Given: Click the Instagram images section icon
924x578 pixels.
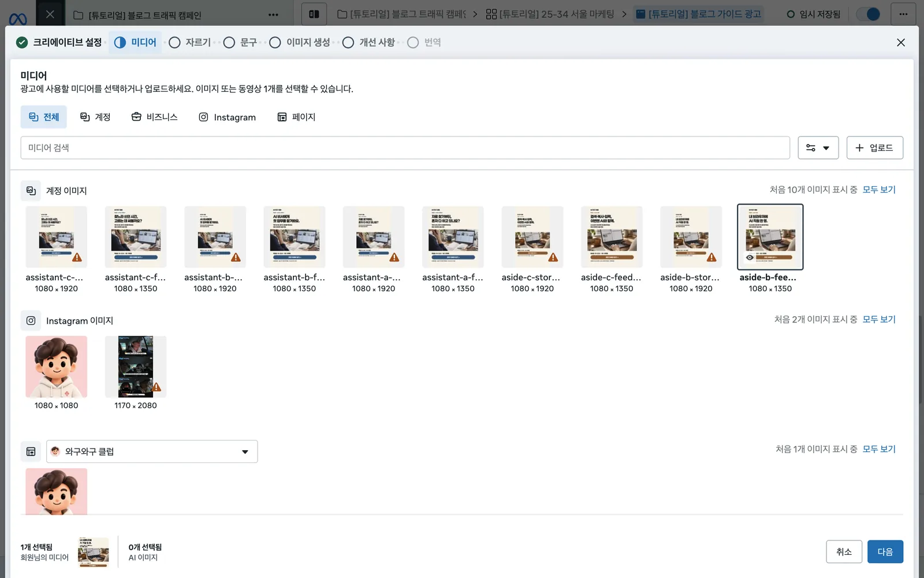Looking at the screenshot, I should pyautogui.click(x=31, y=320).
